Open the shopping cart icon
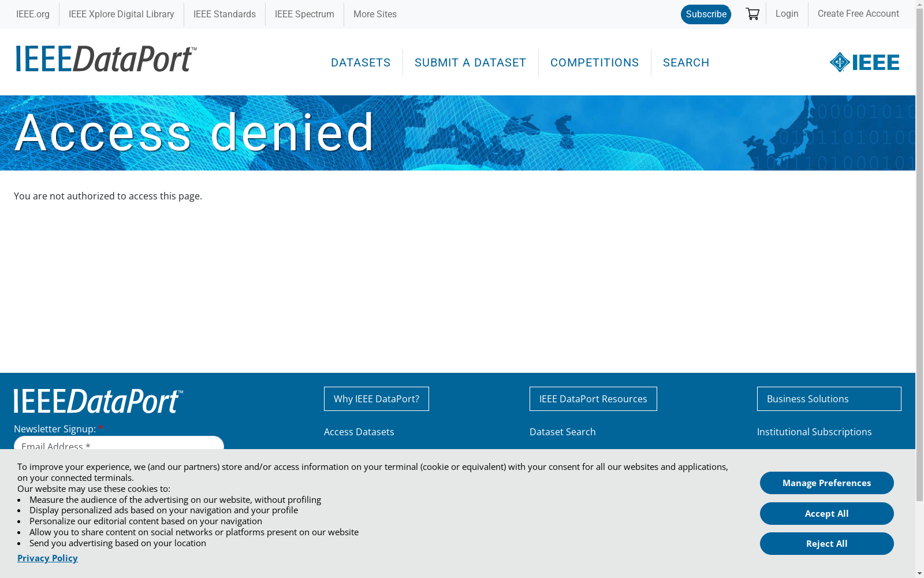 pos(752,14)
